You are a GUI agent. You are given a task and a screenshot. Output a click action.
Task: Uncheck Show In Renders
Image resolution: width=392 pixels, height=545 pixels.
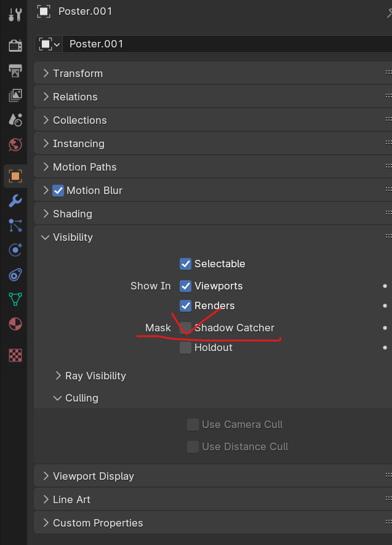pos(185,306)
